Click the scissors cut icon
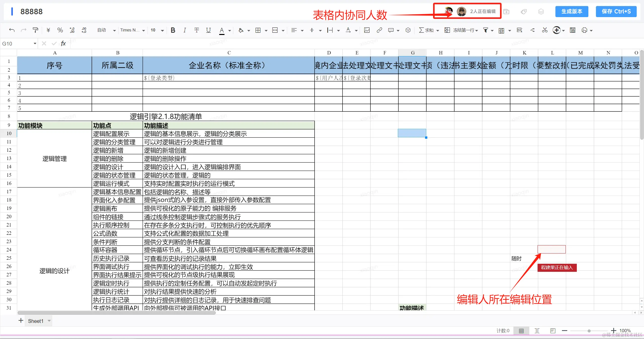 (545, 30)
